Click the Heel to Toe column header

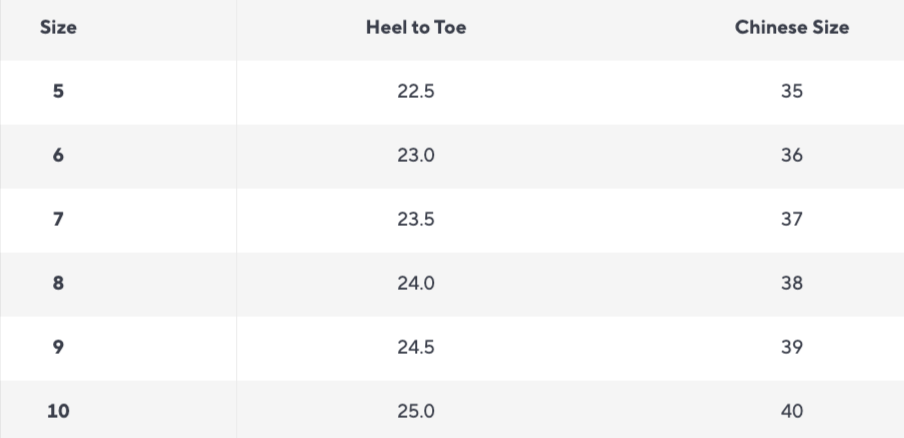point(416,28)
